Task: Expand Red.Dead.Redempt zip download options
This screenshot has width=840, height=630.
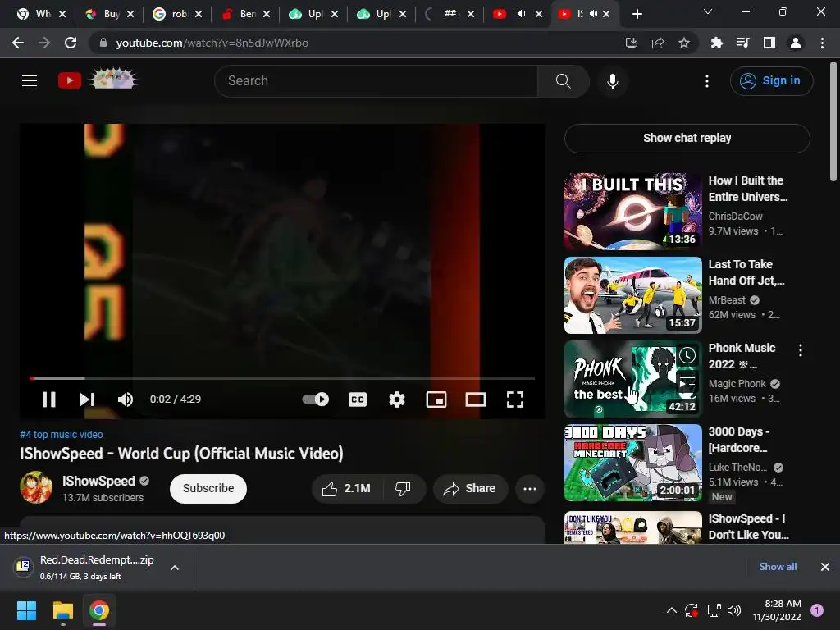Action: click(x=175, y=568)
